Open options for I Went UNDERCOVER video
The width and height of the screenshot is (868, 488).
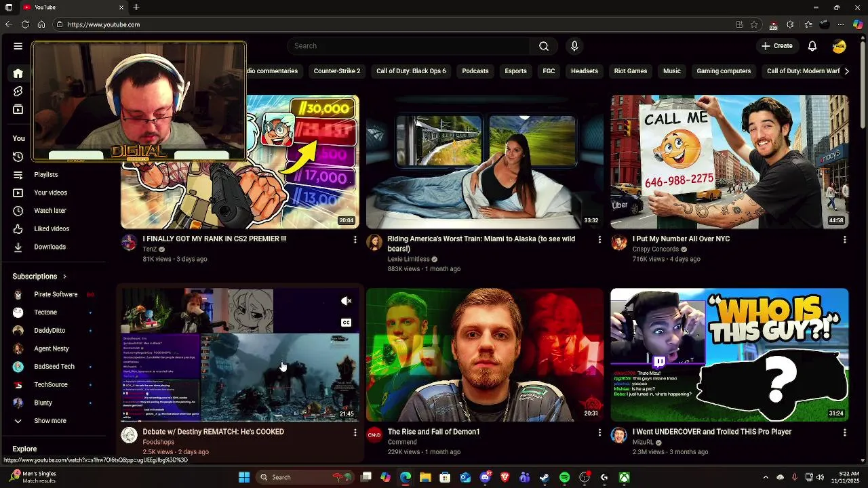point(844,432)
